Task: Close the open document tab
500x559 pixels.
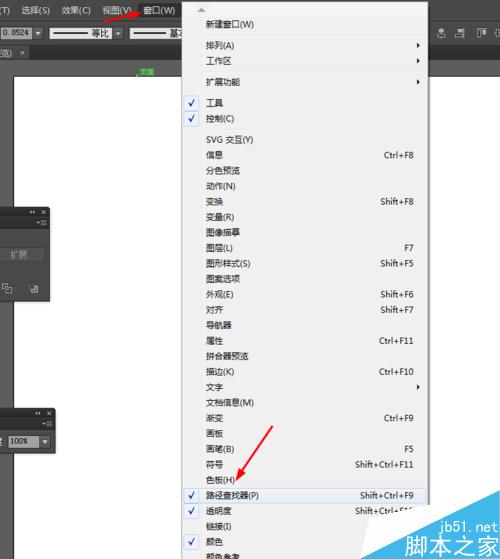Action: (22, 53)
